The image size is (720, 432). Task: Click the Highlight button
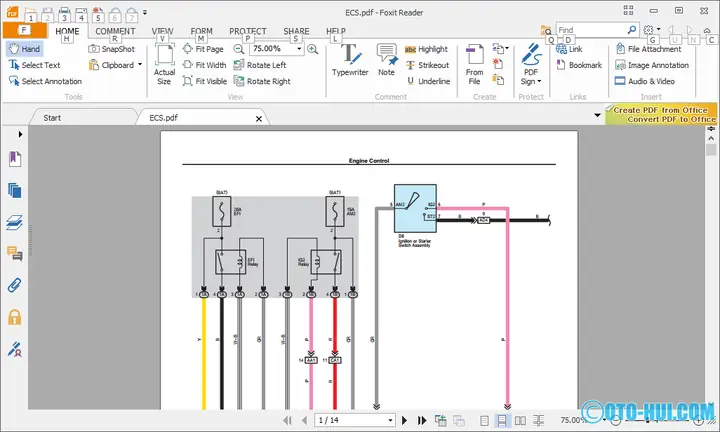[426, 49]
